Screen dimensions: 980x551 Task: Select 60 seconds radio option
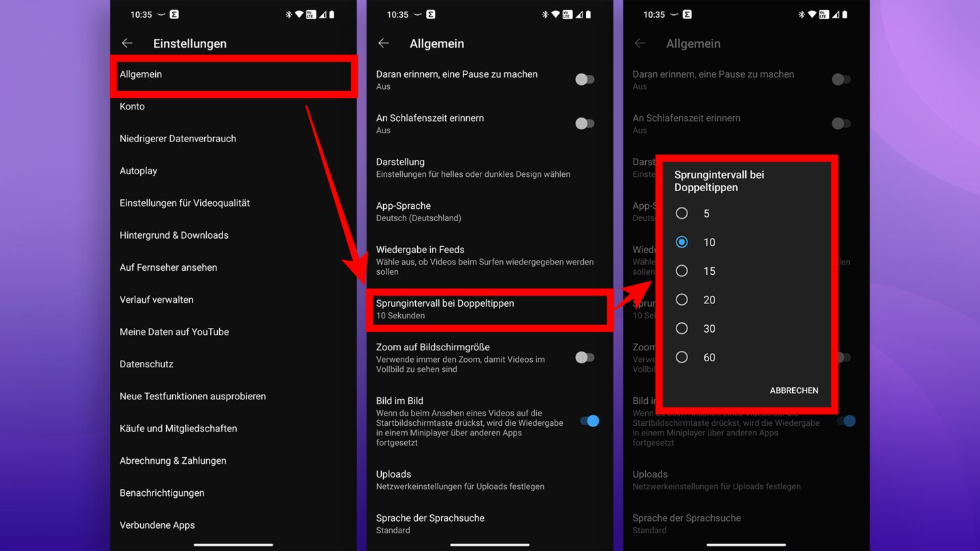pos(681,357)
